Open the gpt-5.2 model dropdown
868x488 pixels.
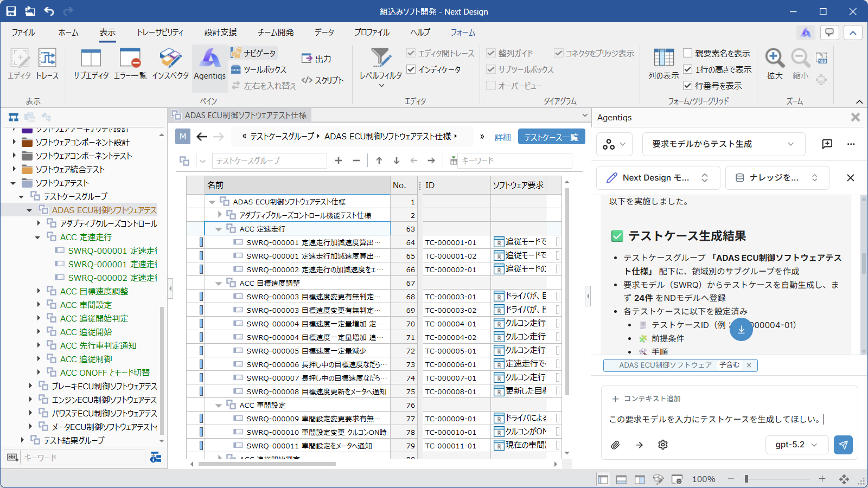[796, 445]
